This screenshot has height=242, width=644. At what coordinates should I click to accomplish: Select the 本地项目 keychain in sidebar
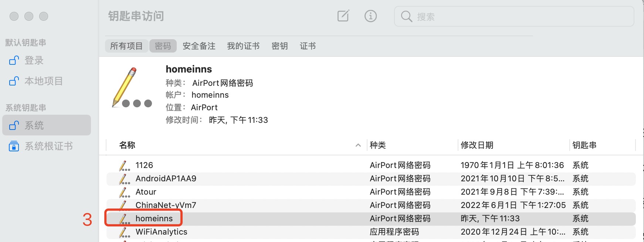(47, 81)
